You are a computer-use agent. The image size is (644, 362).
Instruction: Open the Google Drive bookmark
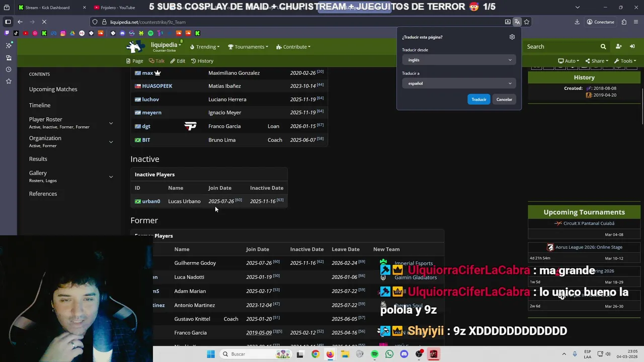pos(72,33)
